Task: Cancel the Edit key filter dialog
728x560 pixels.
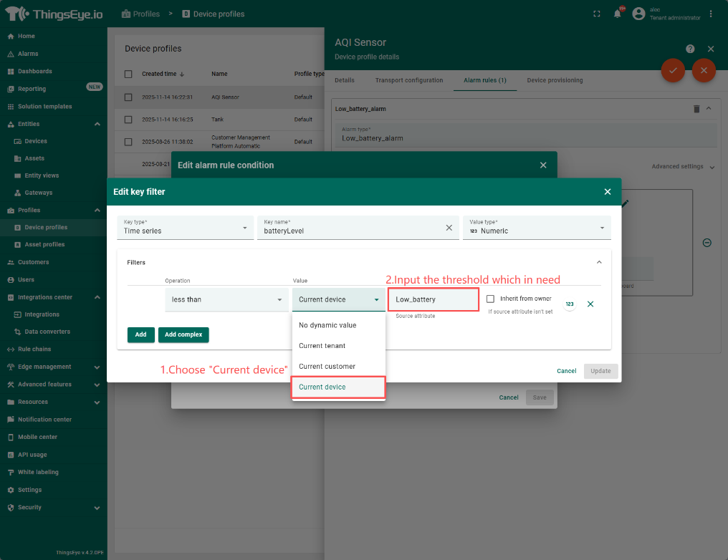Action: coord(566,371)
